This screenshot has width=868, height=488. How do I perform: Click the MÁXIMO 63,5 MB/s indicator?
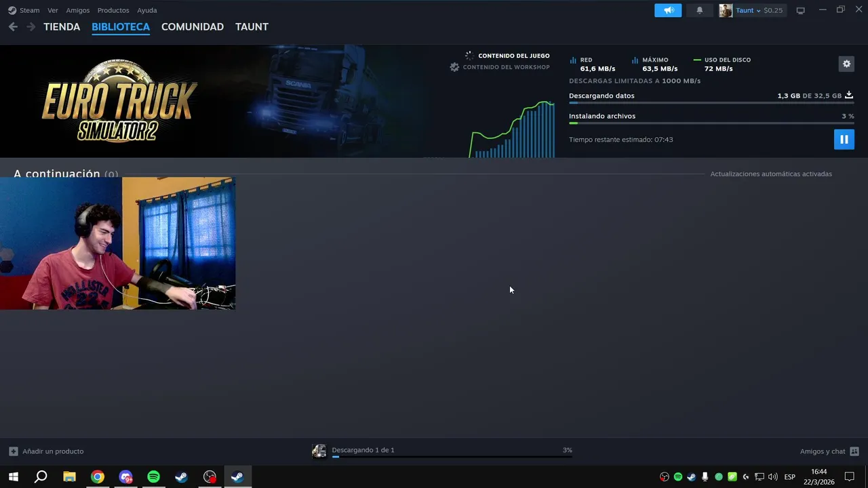coord(655,64)
